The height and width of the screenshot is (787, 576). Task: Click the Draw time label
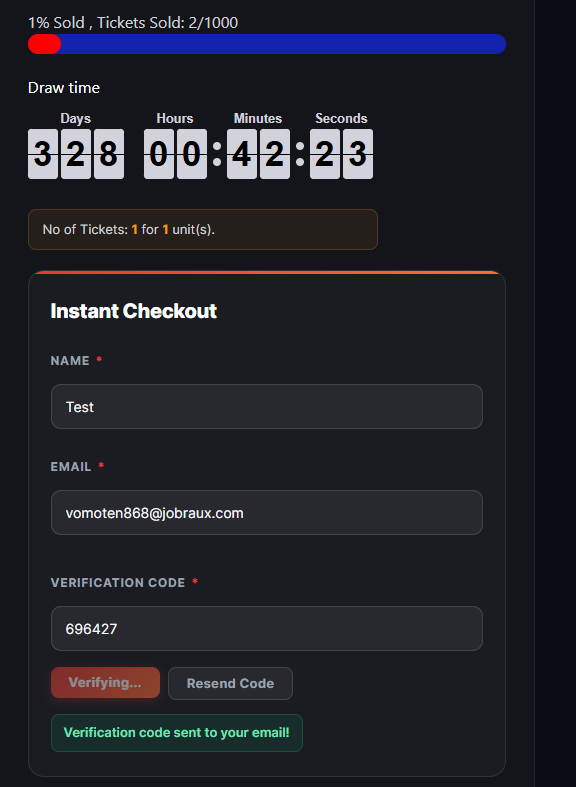point(64,88)
